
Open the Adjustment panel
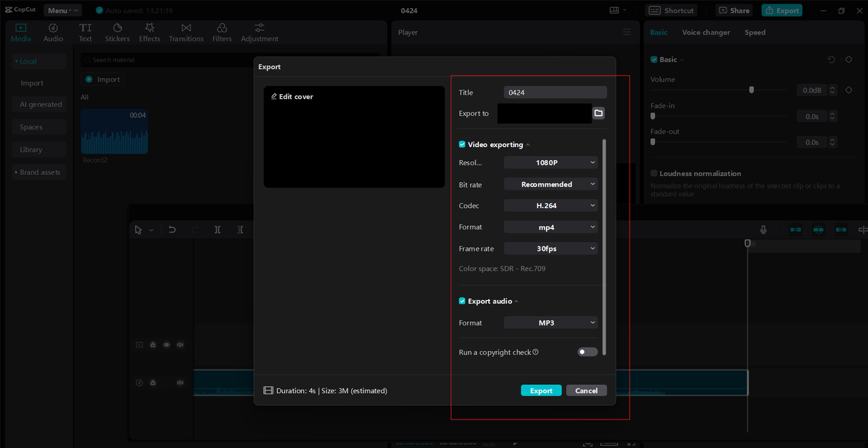pyautogui.click(x=260, y=33)
